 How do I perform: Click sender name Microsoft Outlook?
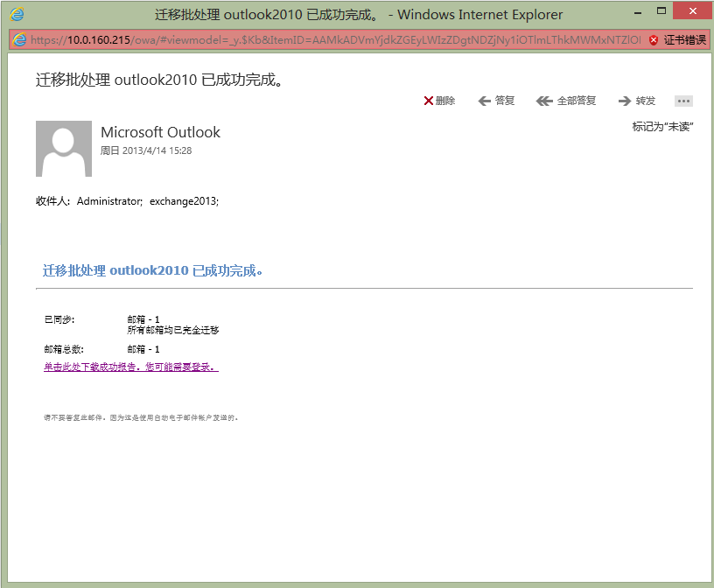point(160,132)
